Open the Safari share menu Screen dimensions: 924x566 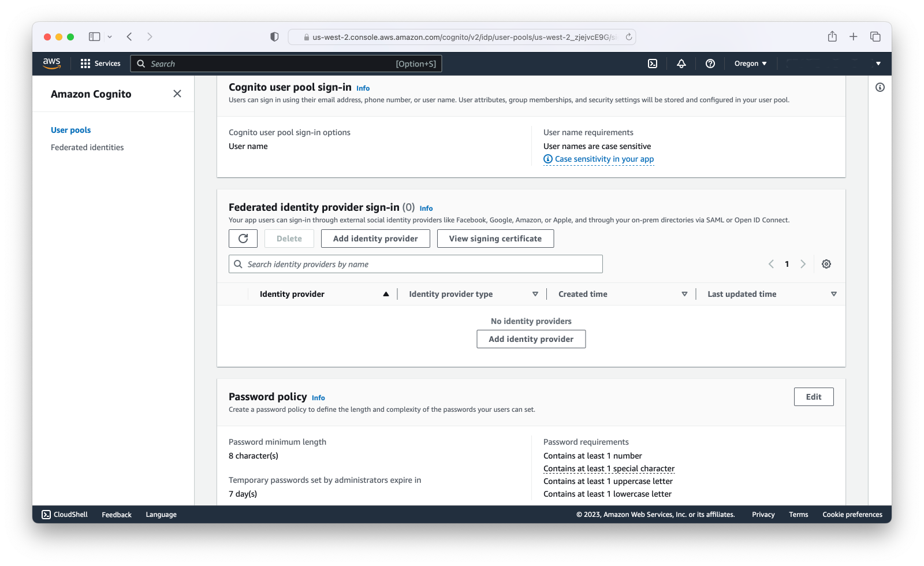(x=832, y=36)
